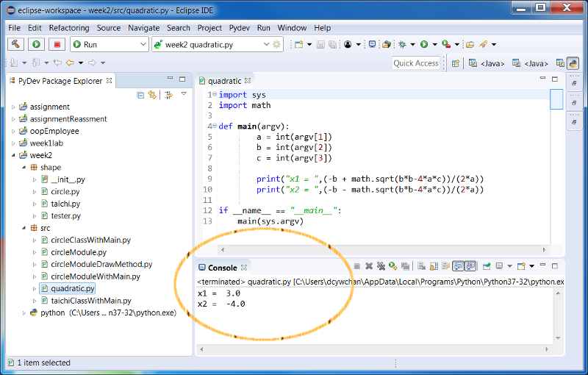The image size is (588, 375).
Task: Open the Pydev menu
Action: click(x=239, y=28)
